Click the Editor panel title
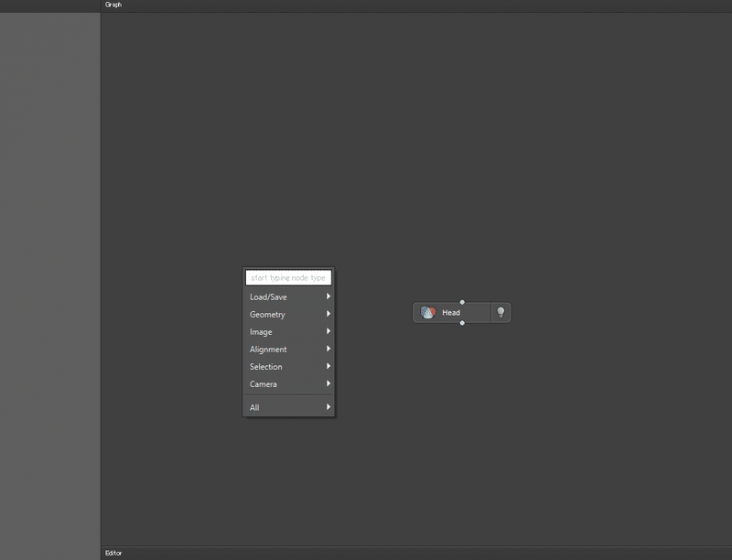This screenshot has height=560, width=732. click(113, 553)
